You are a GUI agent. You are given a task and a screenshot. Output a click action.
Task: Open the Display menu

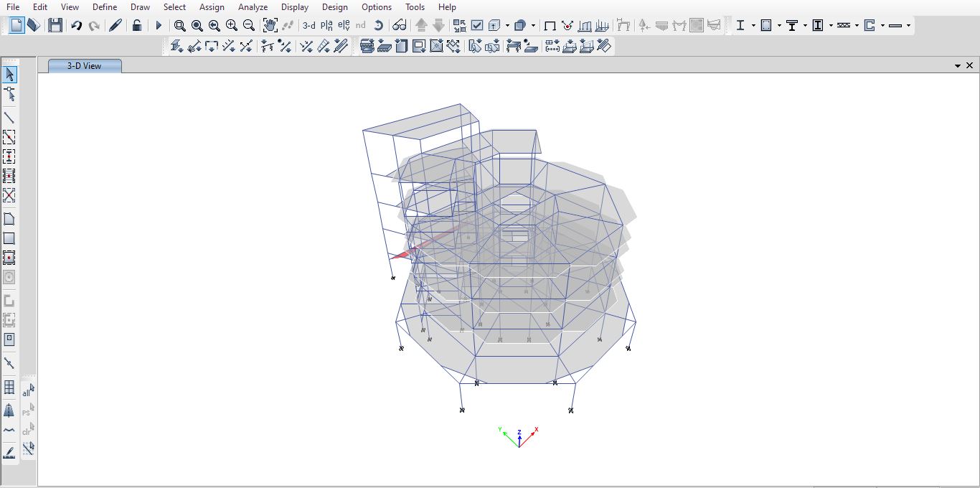[295, 7]
